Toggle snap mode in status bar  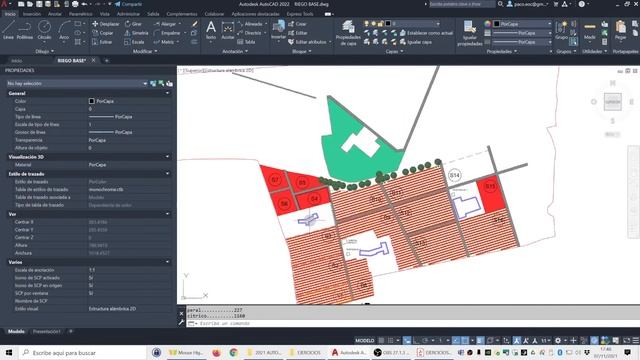(x=391, y=340)
